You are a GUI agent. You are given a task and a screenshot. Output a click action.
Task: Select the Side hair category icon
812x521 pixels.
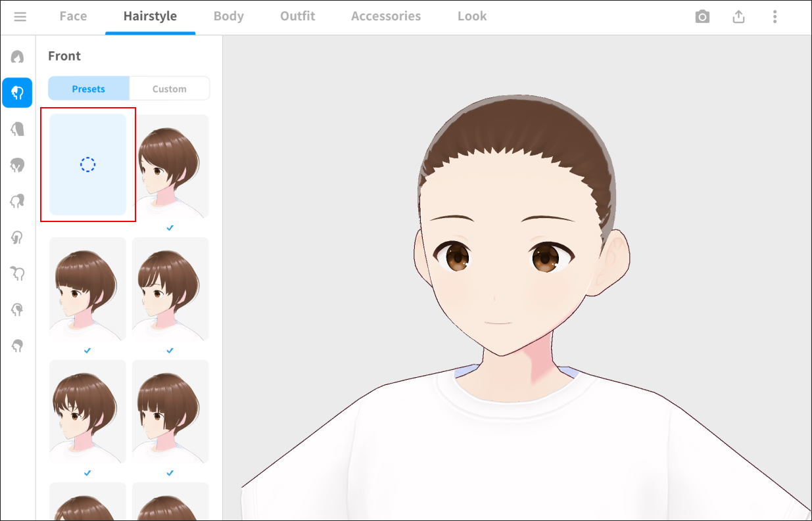coord(17,237)
